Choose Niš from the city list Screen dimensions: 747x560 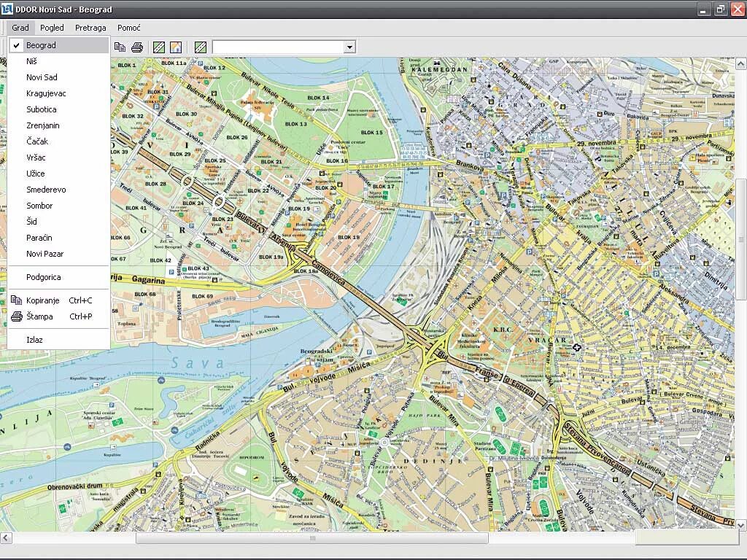pos(58,61)
